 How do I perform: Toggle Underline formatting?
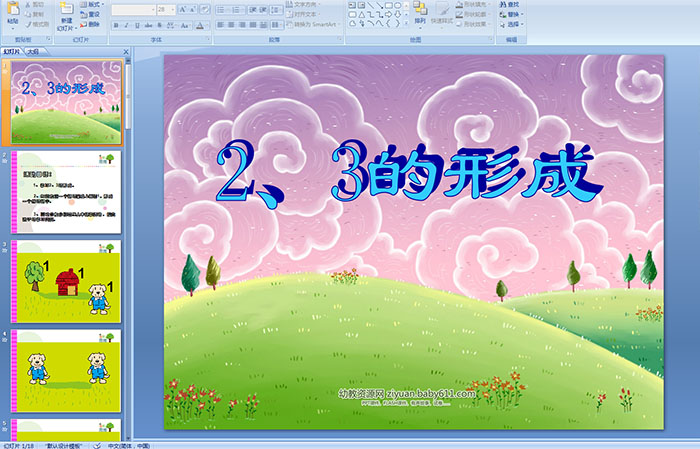point(137,25)
